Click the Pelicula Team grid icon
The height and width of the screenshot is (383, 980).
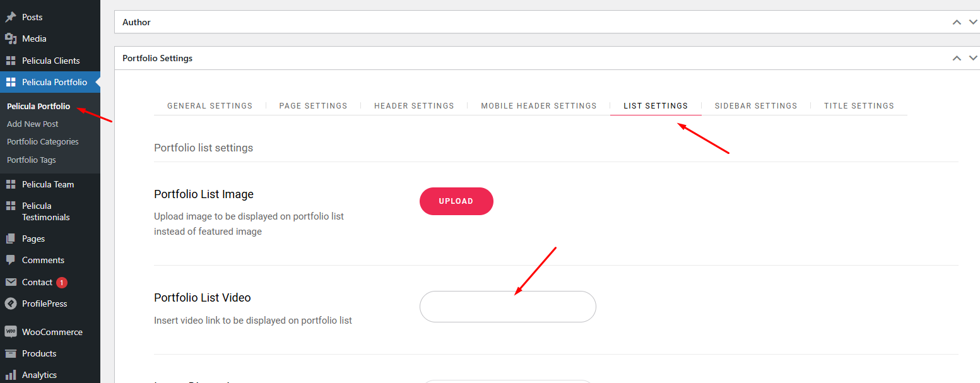coord(11,184)
